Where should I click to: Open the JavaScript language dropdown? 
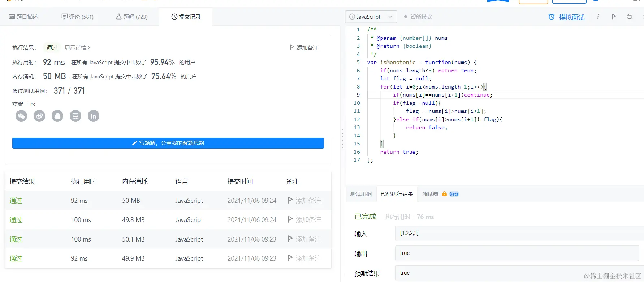pos(371,17)
